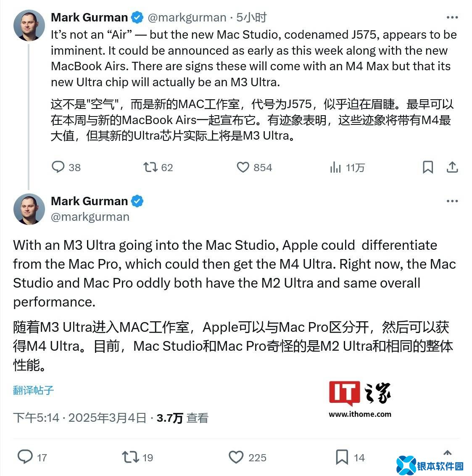Reply to the second tweet with 17 replies

[x=32, y=457]
